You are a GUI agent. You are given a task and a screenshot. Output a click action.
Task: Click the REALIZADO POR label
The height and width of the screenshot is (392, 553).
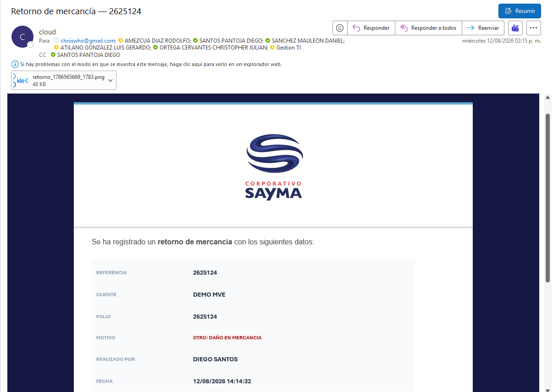[116, 359]
